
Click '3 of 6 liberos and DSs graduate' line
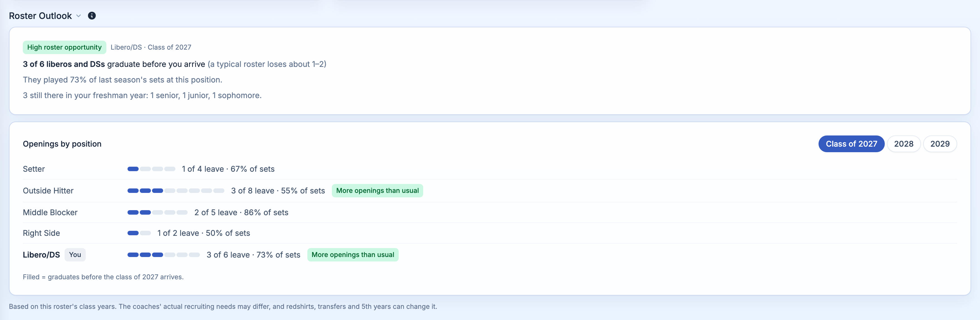[x=175, y=64]
